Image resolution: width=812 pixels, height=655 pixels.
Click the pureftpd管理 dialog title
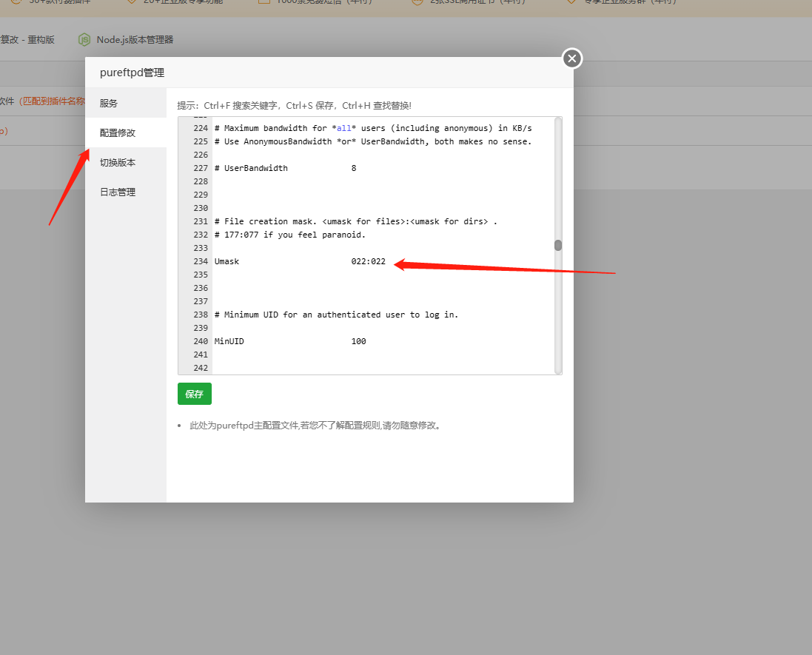(x=132, y=73)
